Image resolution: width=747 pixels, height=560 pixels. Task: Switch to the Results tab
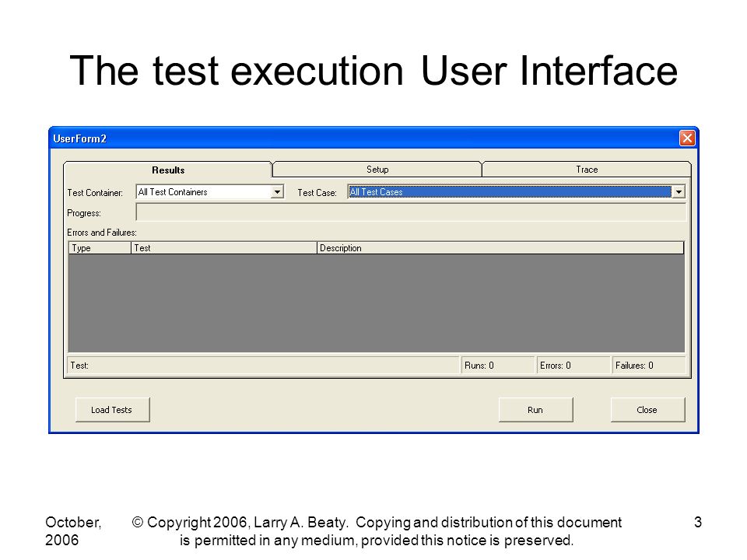pyautogui.click(x=168, y=170)
